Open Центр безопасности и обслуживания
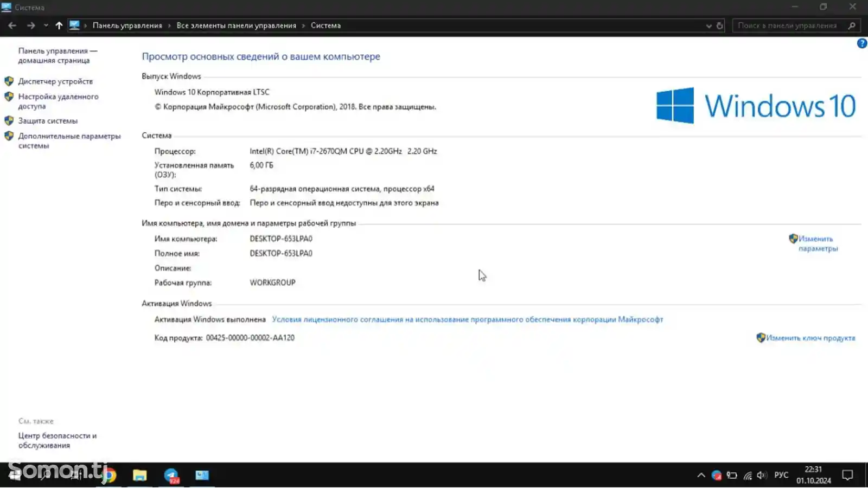Viewport: 868px width, 488px height. (x=57, y=440)
